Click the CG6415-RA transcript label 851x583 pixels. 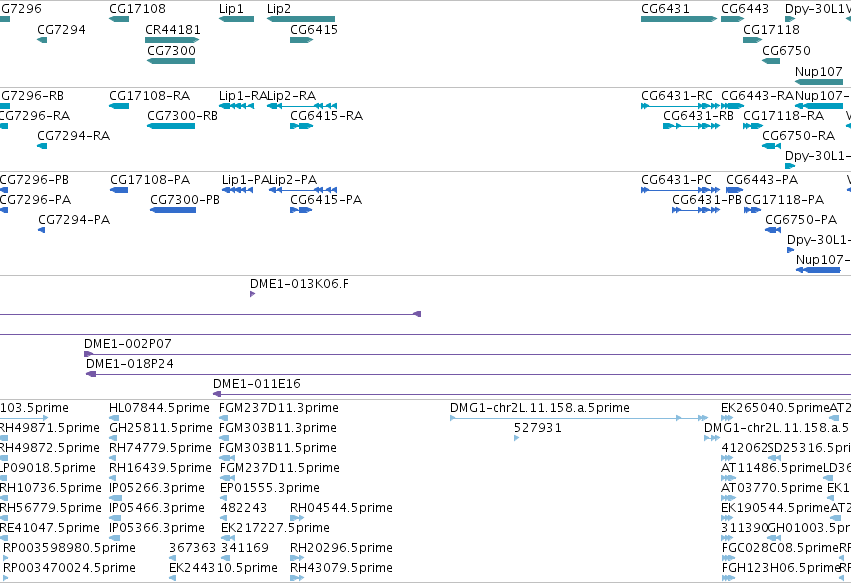pyautogui.click(x=326, y=116)
